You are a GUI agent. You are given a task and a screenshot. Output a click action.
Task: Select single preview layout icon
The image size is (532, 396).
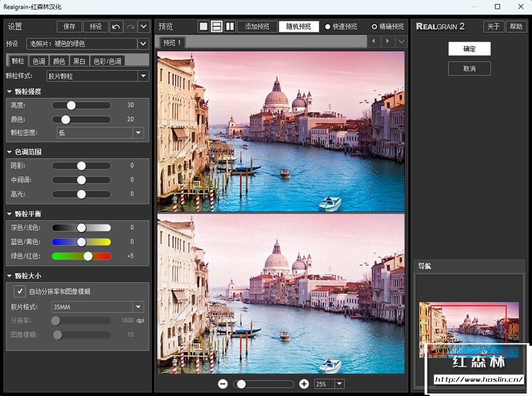203,27
